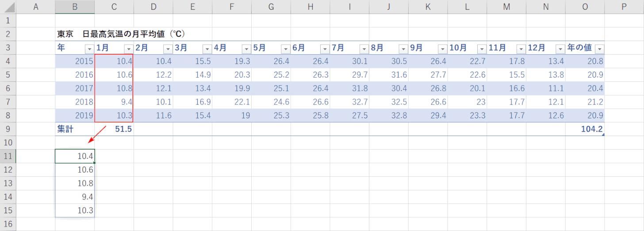Select row 16 header
This screenshot has height=231, width=644.
[x=8, y=224]
